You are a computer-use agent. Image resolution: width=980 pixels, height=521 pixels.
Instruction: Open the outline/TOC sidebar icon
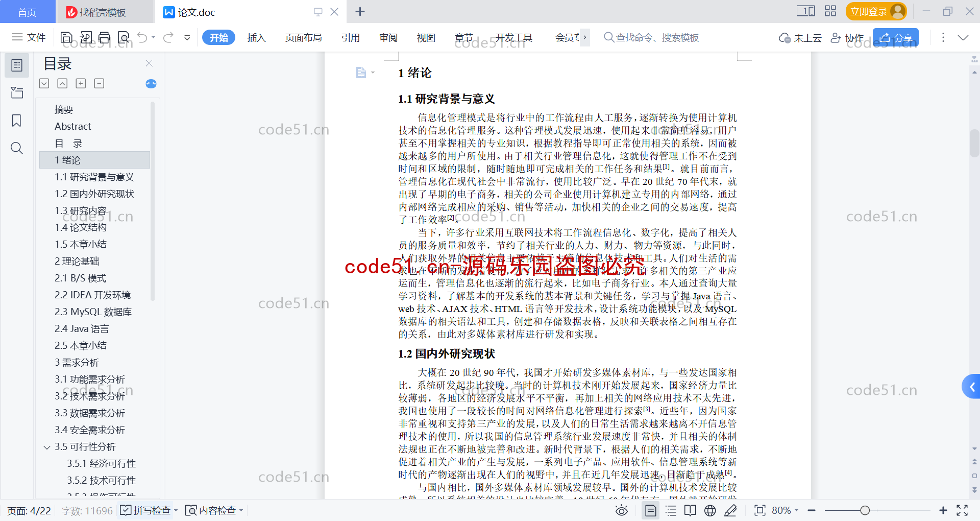point(17,65)
